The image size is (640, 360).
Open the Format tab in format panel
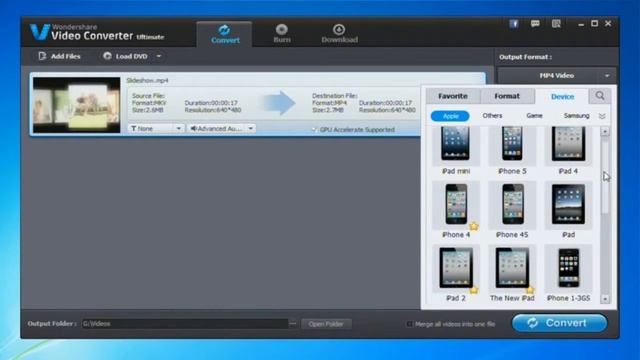(507, 96)
